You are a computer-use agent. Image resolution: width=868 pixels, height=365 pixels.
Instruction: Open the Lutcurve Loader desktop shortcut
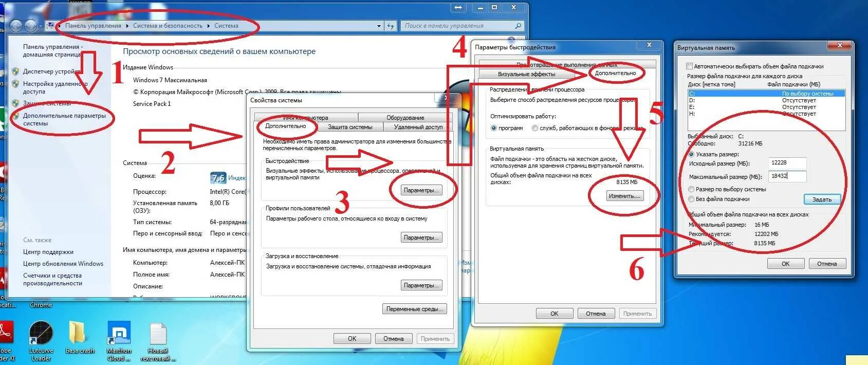[41, 341]
